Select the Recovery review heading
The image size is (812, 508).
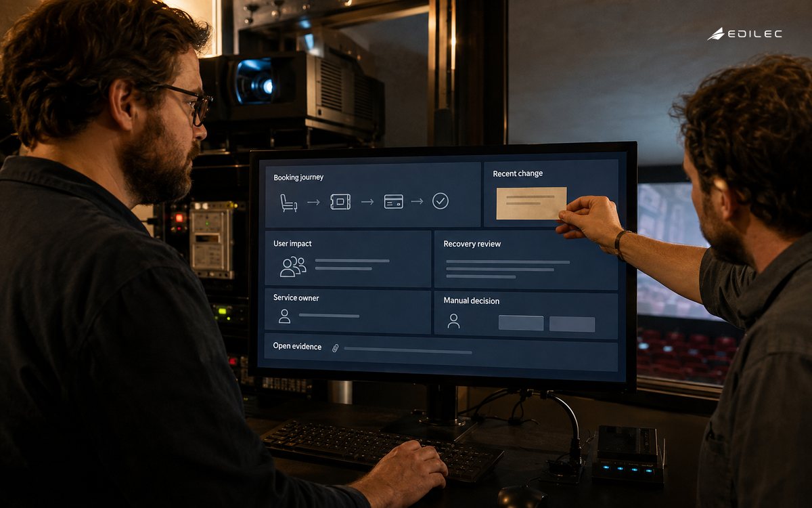472,244
